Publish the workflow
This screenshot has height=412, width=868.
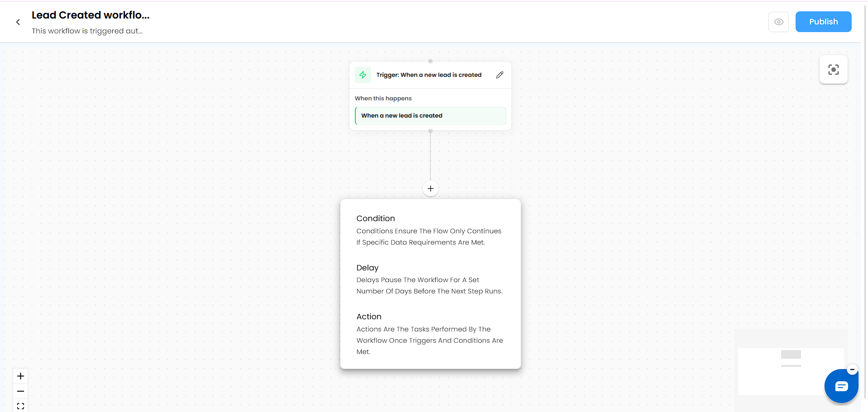pyautogui.click(x=823, y=22)
